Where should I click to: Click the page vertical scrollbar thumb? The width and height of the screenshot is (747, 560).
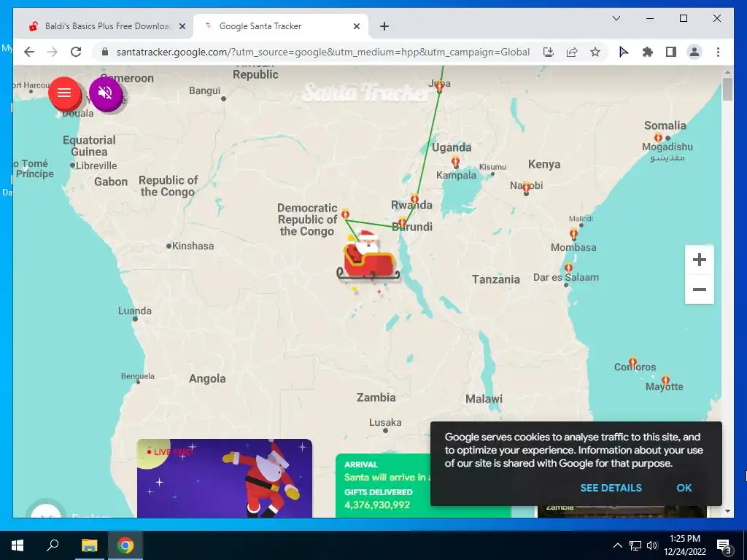click(x=727, y=90)
